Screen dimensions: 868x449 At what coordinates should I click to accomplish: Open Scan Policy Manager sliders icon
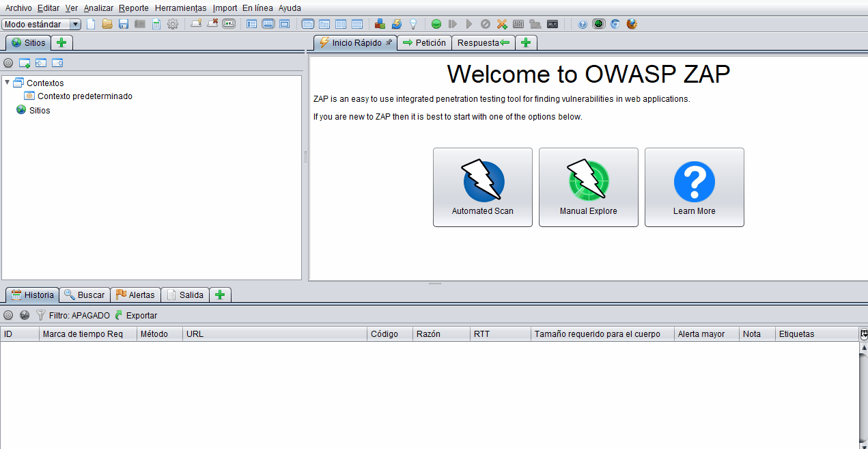tap(518, 24)
